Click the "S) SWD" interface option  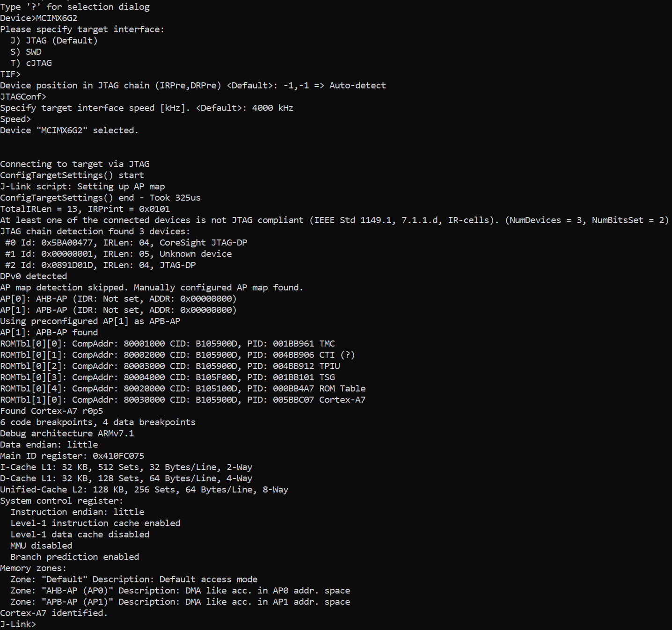(26, 52)
